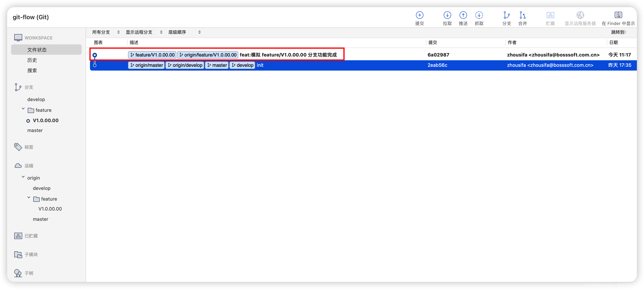Click the 分支 sidebar section header text
The height and width of the screenshot is (289, 644).
tap(29, 87)
